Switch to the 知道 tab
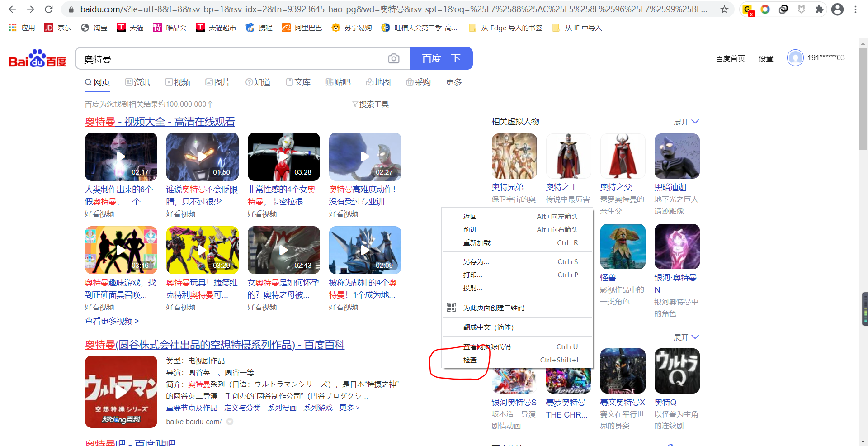 (258, 82)
